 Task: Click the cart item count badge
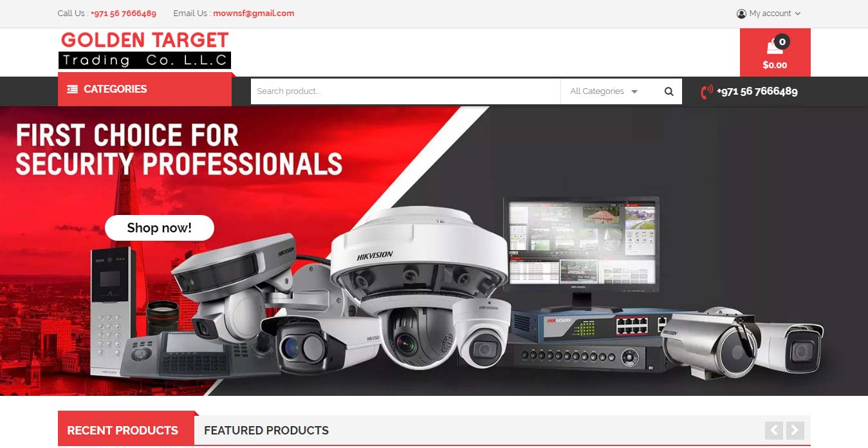tap(782, 42)
